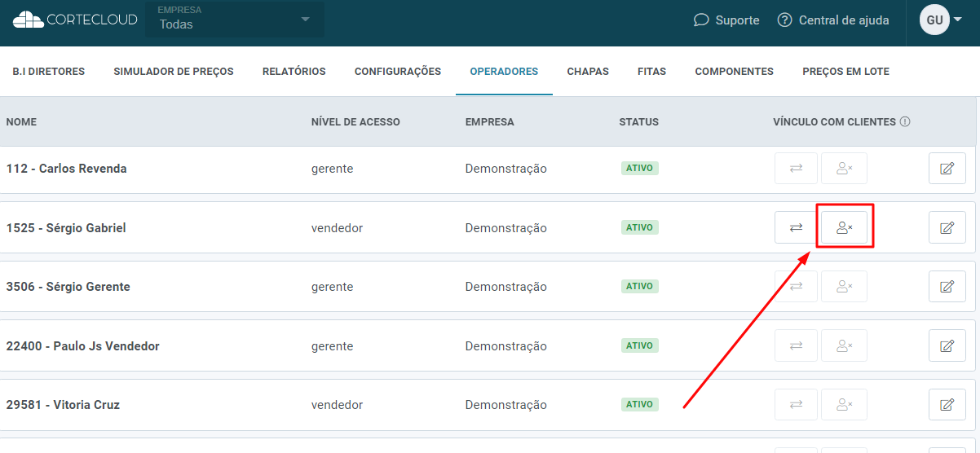Click vendedor access level for Sérgio Gabriel
The image size is (980, 453).
[337, 228]
